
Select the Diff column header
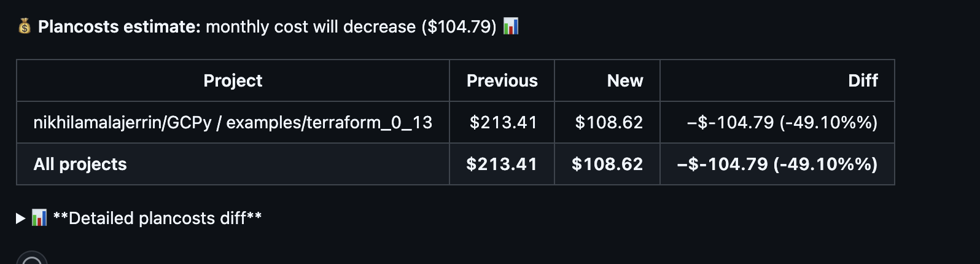tap(863, 80)
